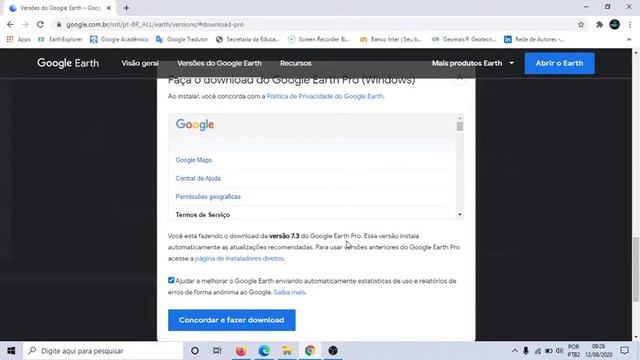Open the OBS icon on taskbar

pos(333,351)
